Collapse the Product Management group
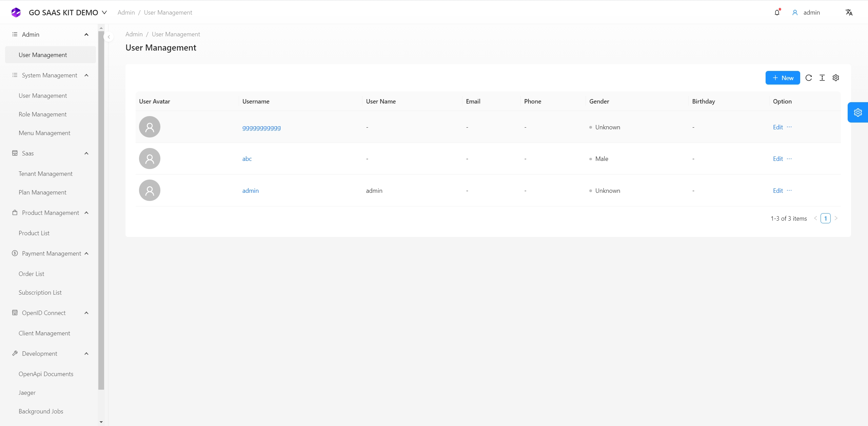 [x=86, y=213]
